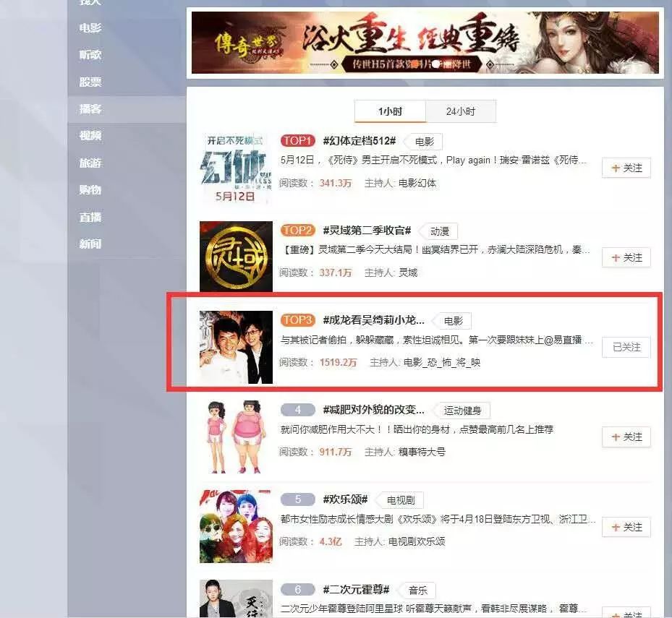672x618 pixels.
Task: Open host 电影幻体 profile
Action: [417, 184]
